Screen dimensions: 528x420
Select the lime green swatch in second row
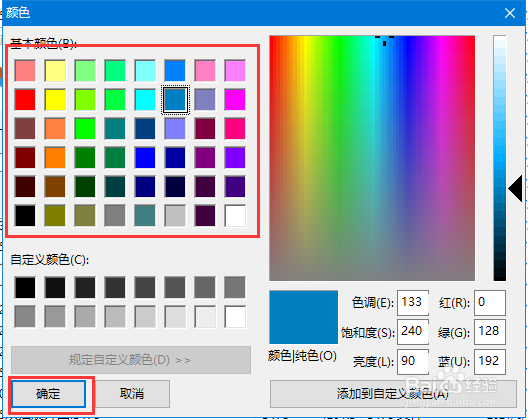click(x=85, y=100)
